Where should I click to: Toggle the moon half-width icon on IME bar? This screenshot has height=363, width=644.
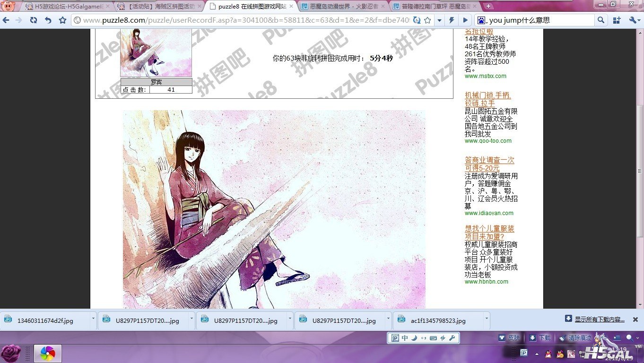click(x=414, y=338)
